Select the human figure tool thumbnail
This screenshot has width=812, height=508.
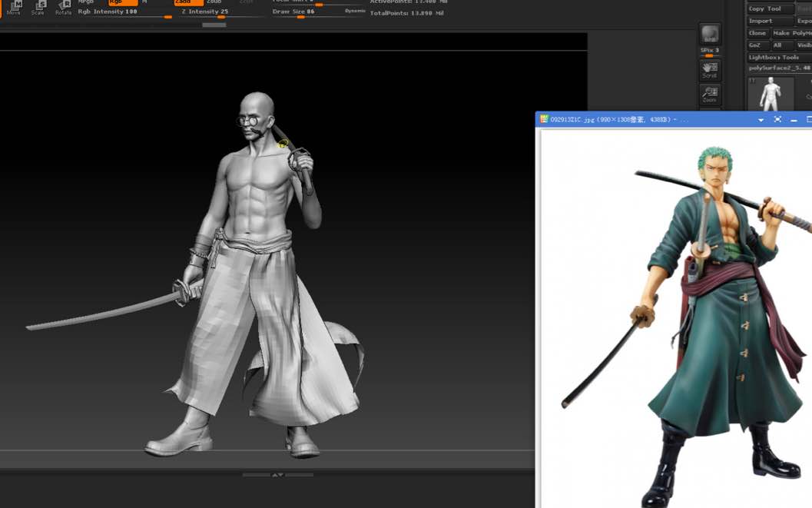(x=771, y=94)
